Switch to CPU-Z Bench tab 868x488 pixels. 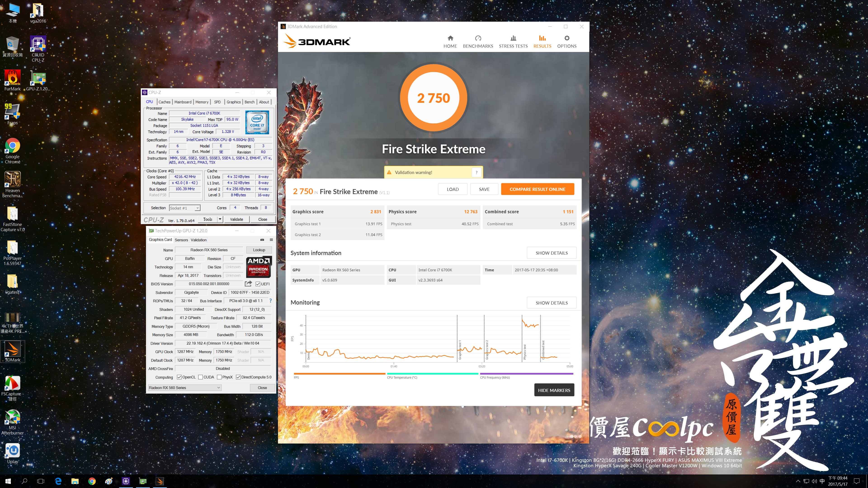pyautogui.click(x=250, y=102)
